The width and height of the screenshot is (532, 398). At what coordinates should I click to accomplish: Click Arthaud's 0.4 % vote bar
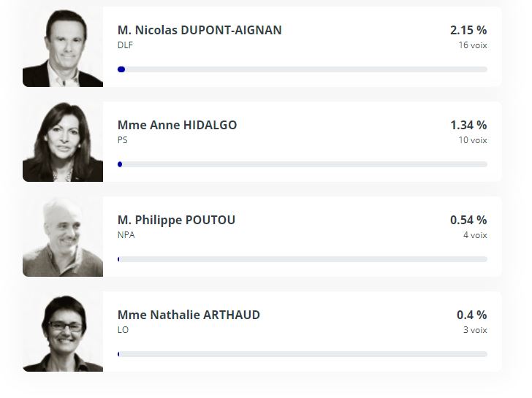(303, 354)
